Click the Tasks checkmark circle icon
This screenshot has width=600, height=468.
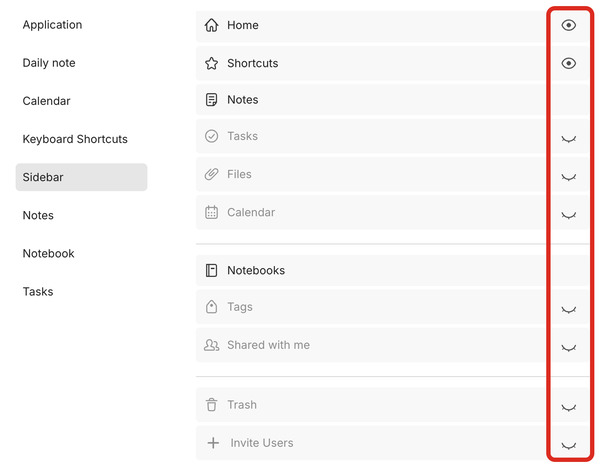[x=211, y=136]
